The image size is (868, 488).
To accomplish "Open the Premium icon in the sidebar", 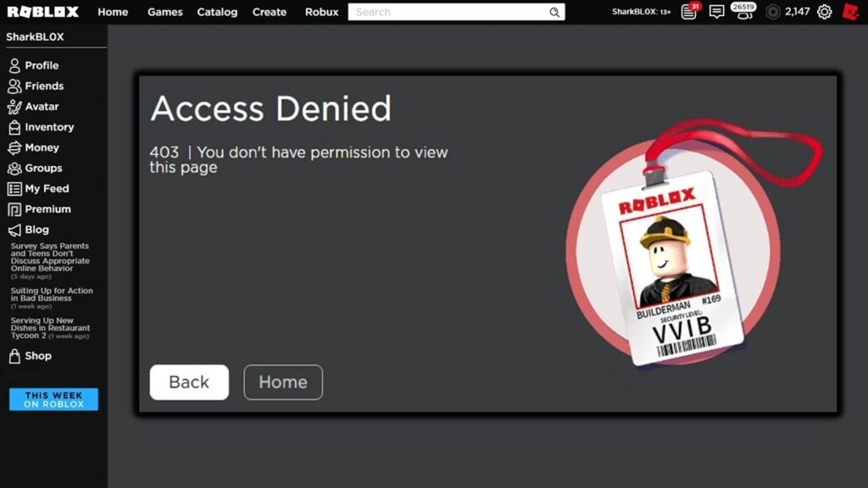I will pyautogui.click(x=15, y=209).
